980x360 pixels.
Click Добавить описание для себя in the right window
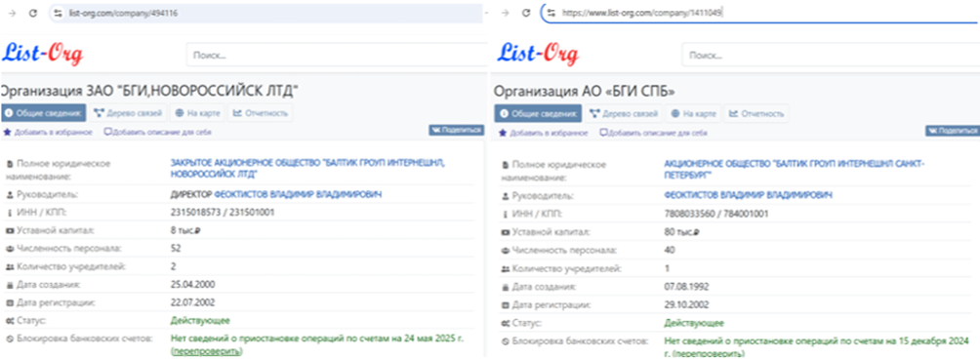pyautogui.click(x=654, y=133)
